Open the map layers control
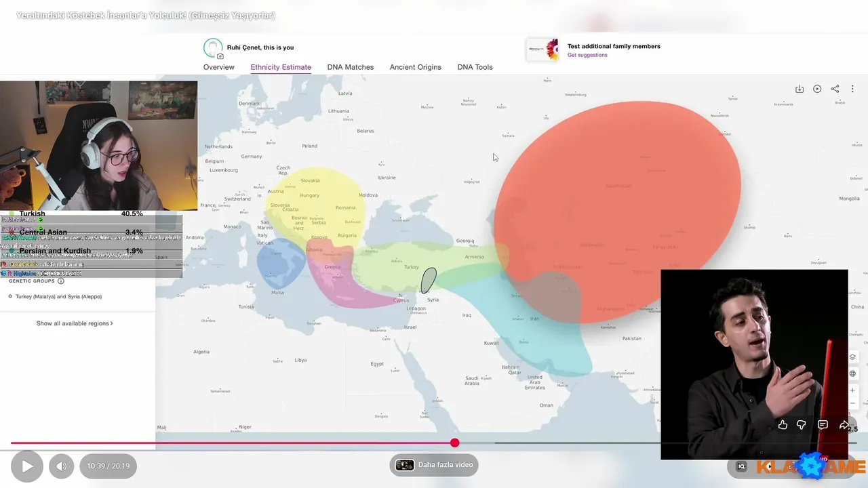 click(853, 357)
